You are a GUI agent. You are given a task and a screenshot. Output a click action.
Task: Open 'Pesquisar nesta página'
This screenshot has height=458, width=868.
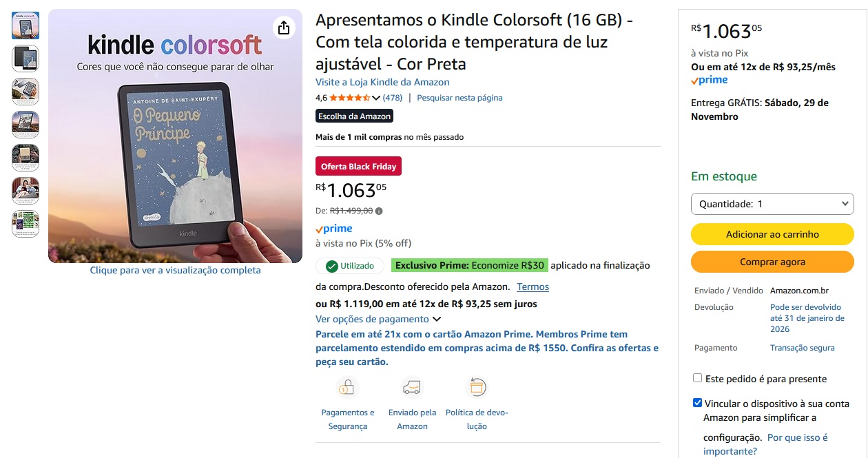point(459,97)
